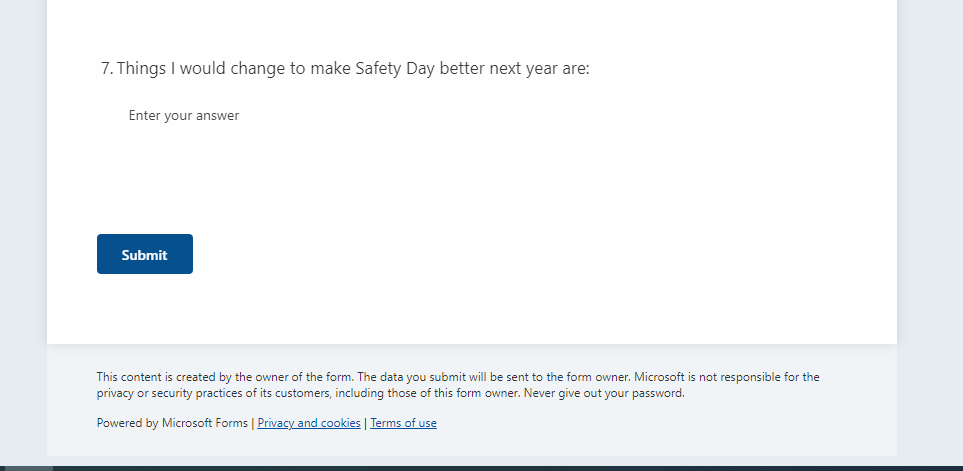The image size is (963, 471).
Task: Click the "Never give out your password" sentence
Action: [609, 393]
